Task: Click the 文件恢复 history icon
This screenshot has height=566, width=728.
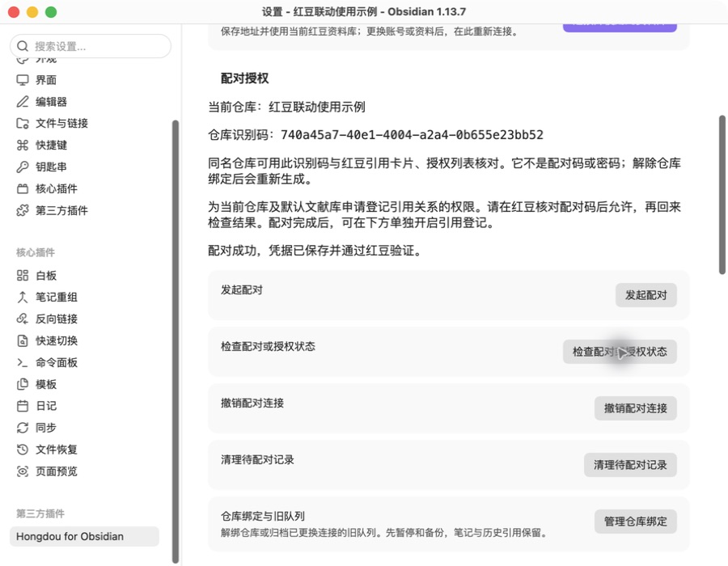Action: click(23, 450)
